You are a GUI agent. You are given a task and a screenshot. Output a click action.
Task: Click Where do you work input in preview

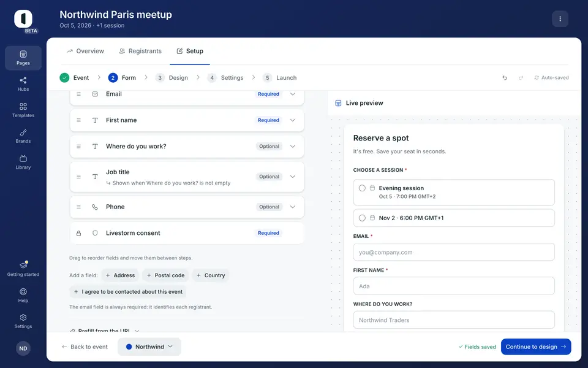tap(454, 320)
